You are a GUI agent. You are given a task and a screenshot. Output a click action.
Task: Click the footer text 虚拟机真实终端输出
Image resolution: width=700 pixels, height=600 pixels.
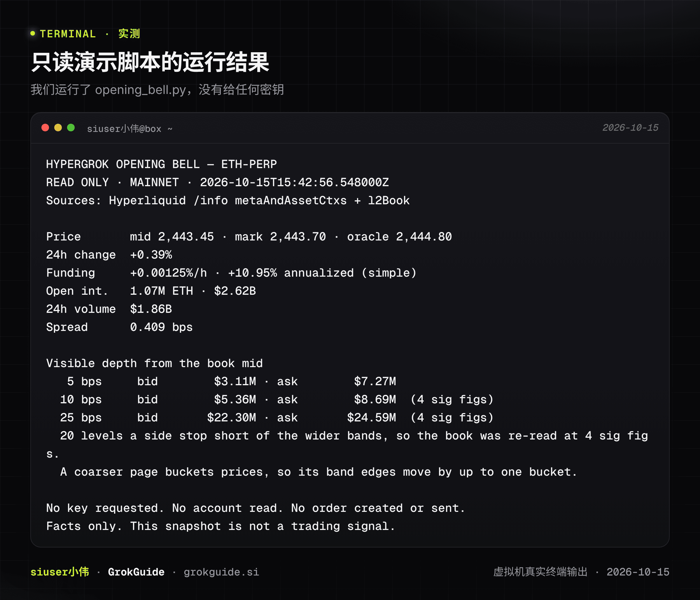click(540, 572)
